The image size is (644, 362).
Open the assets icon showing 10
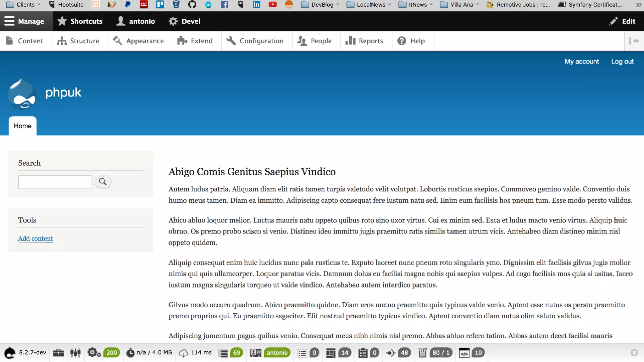click(x=464, y=353)
